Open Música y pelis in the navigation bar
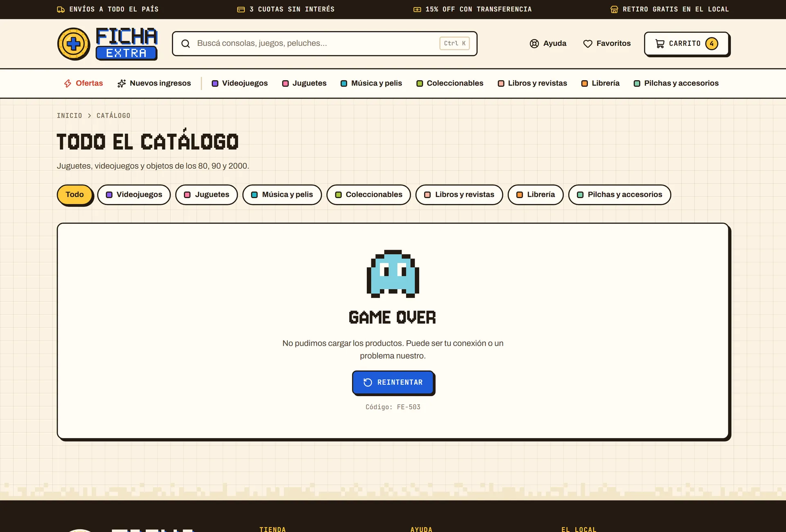 click(371, 83)
